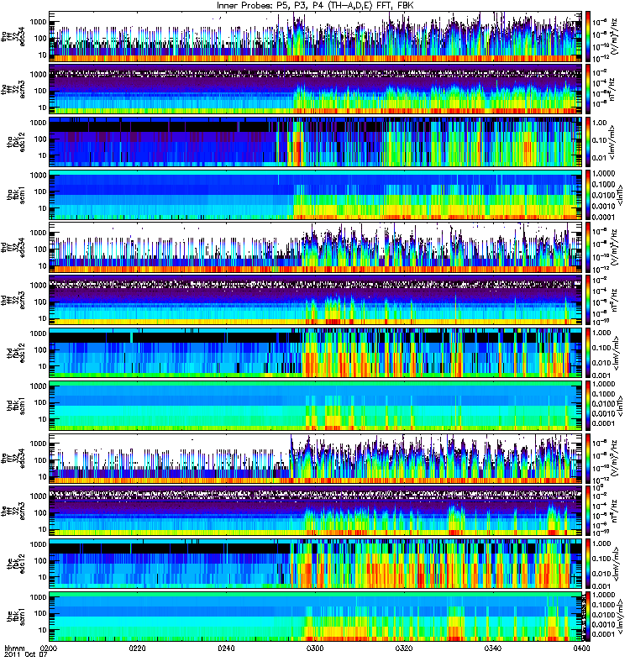Click the '(V/m)²/Hz' units label beside tha edc34

(614, 36)
